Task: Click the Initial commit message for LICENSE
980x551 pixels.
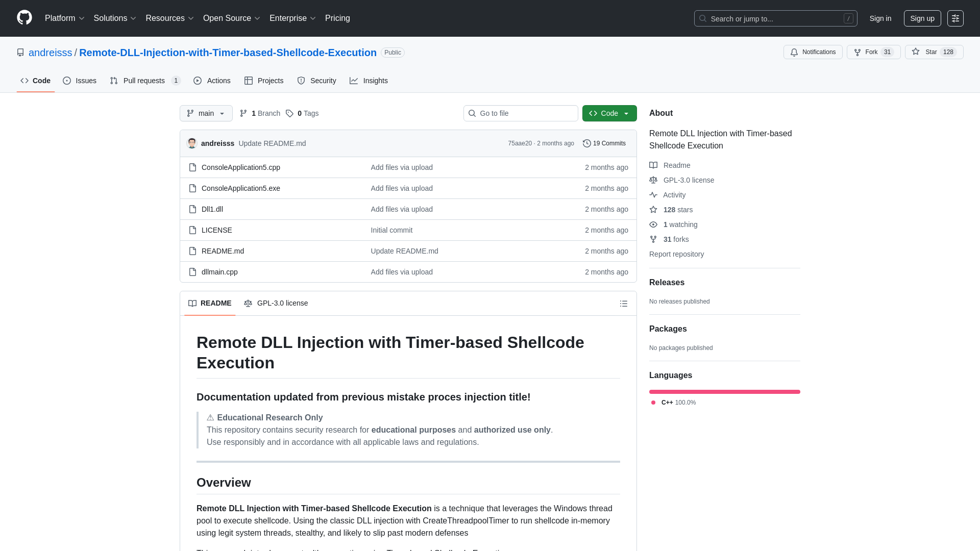Action: 391,230
